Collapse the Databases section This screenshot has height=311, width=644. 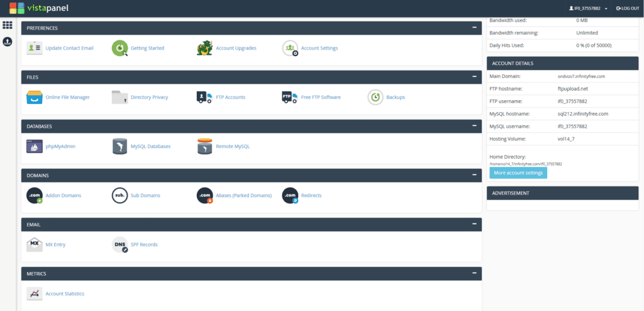click(x=474, y=126)
